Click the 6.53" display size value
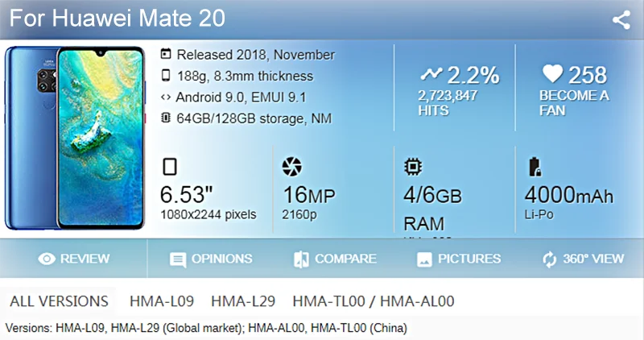Viewport: 644px width, 340px height. click(x=187, y=194)
